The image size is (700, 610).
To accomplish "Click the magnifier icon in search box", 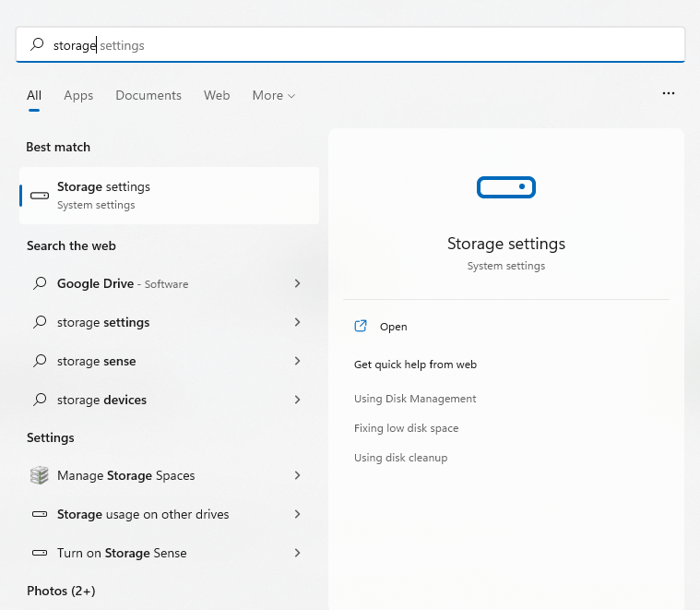I will (37, 44).
